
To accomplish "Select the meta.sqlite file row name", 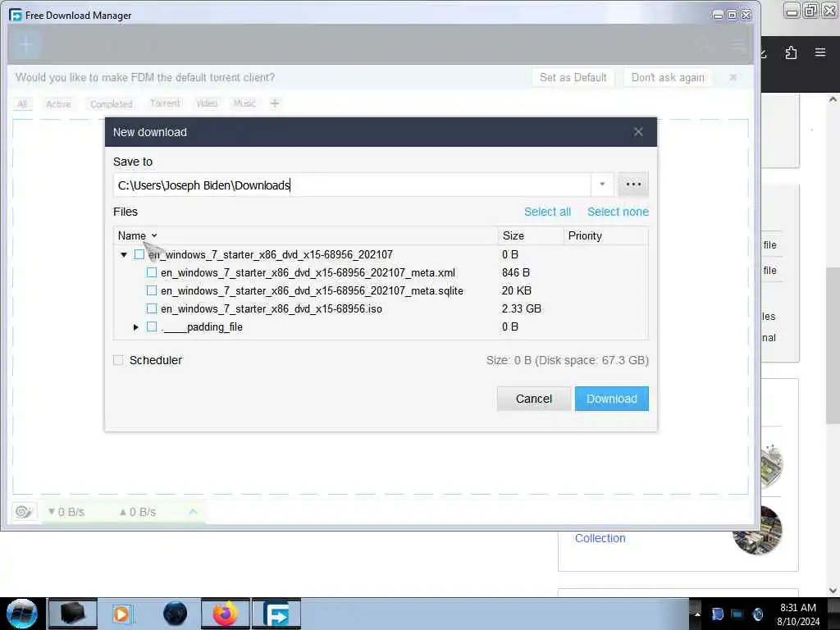I will pyautogui.click(x=312, y=290).
